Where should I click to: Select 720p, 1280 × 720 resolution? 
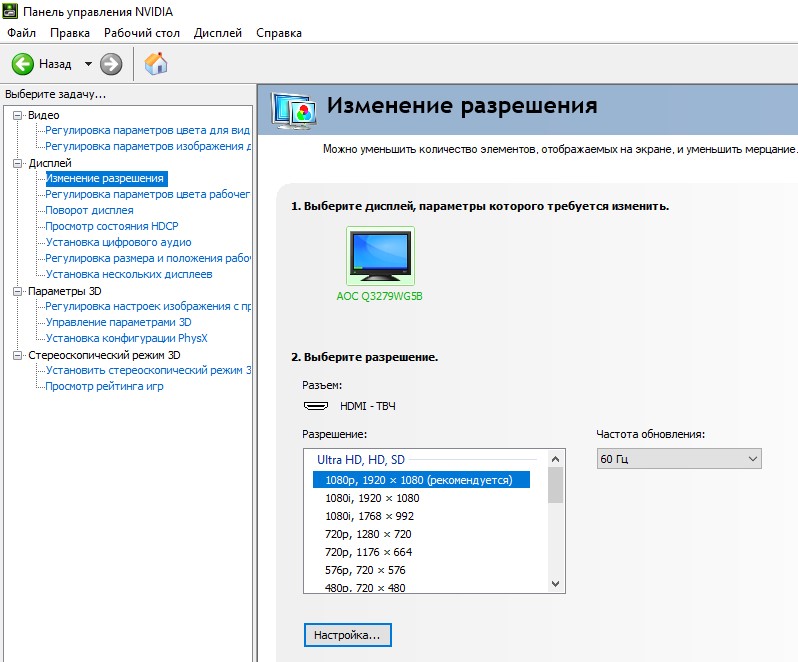pyautogui.click(x=368, y=534)
